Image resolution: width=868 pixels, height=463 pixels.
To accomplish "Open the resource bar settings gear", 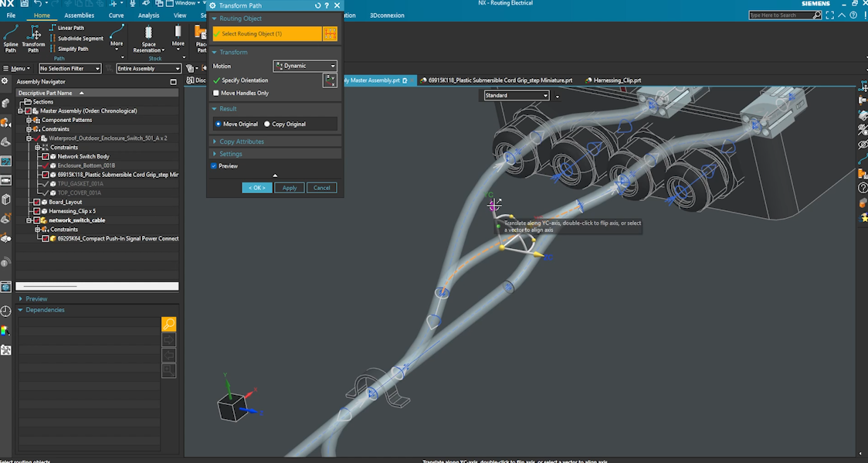I will [5, 81].
